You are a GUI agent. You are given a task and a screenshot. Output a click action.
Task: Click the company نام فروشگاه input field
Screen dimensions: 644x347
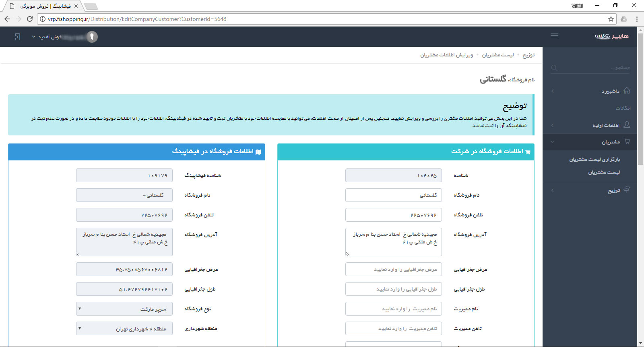pos(393,195)
